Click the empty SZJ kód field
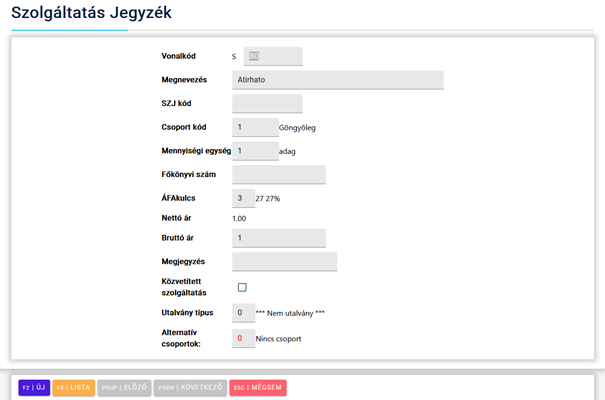Screen dimensions: 605x400 [266, 104]
